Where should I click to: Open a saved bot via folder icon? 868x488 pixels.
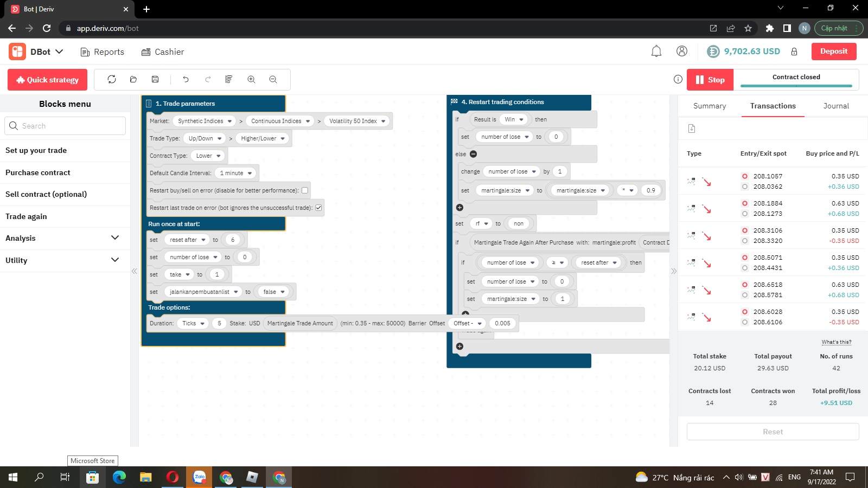pyautogui.click(x=133, y=79)
